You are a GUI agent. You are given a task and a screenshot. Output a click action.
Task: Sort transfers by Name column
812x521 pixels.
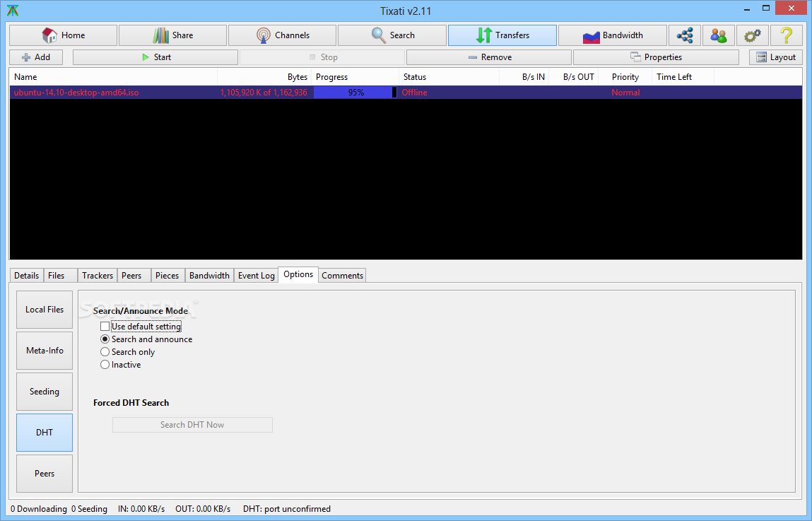(113, 76)
